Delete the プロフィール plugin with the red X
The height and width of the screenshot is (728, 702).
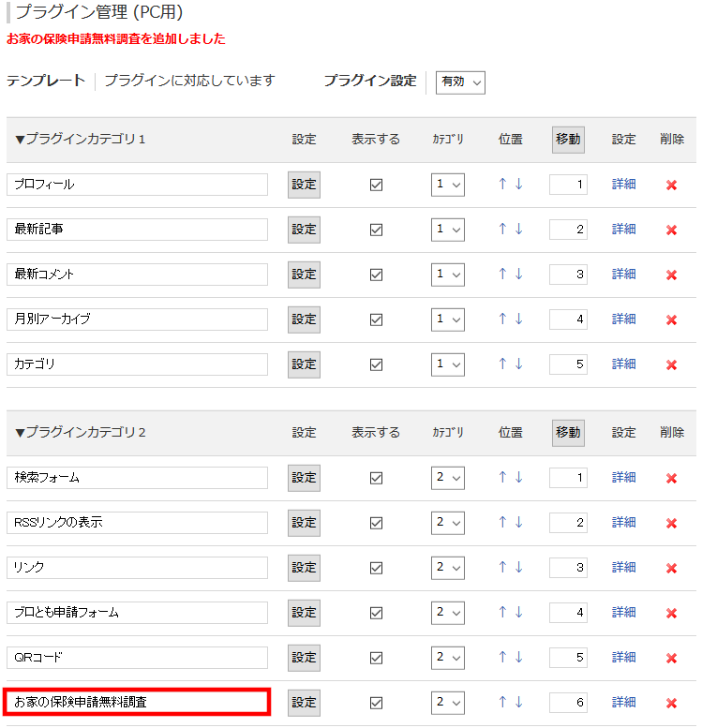tap(671, 186)
